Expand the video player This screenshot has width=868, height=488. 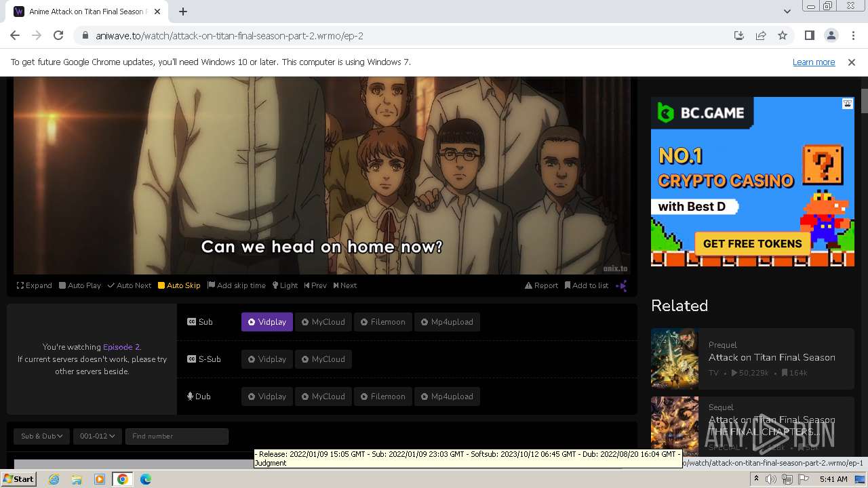(35, 285)
